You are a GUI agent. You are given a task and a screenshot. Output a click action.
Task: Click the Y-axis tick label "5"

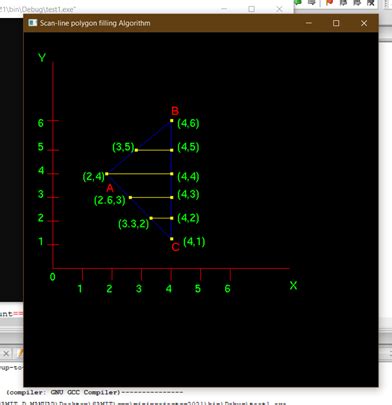(41, 147)
